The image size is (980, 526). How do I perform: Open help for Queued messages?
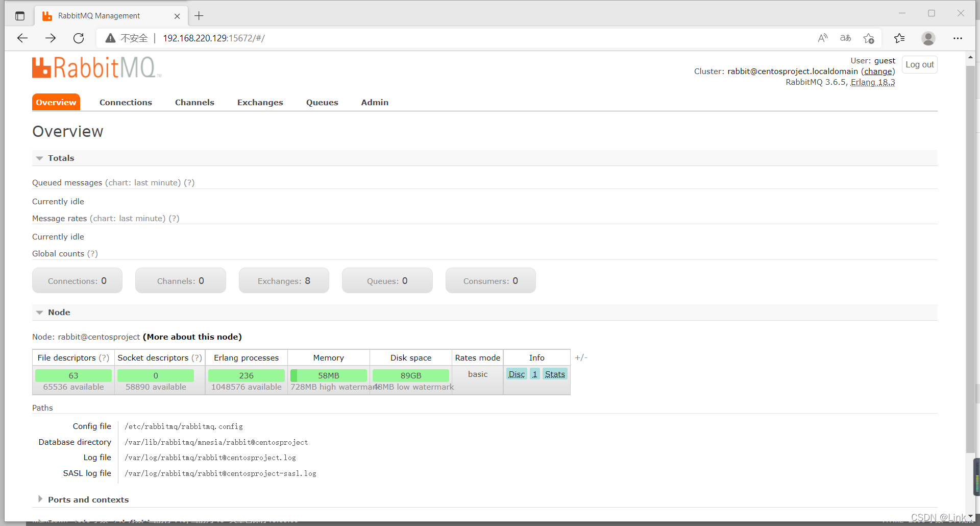pos(189,183)
